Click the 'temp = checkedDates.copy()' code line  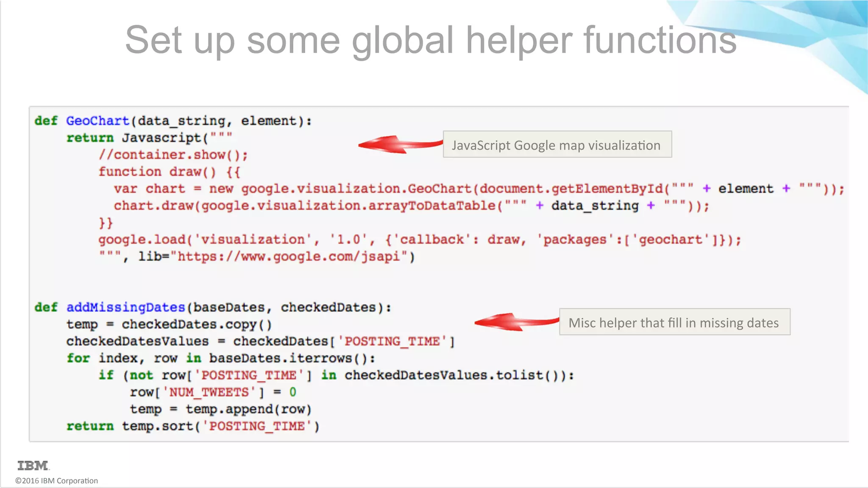point(169,324)
